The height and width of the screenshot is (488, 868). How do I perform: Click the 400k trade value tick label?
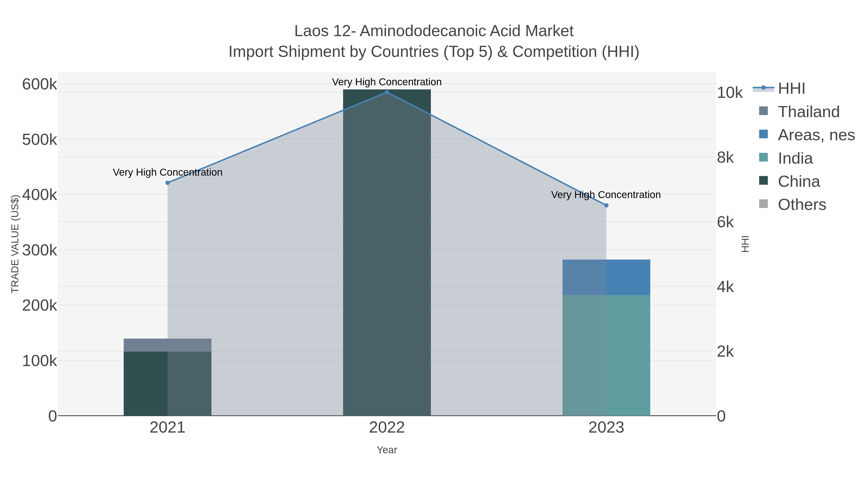(x=40, y=195)
